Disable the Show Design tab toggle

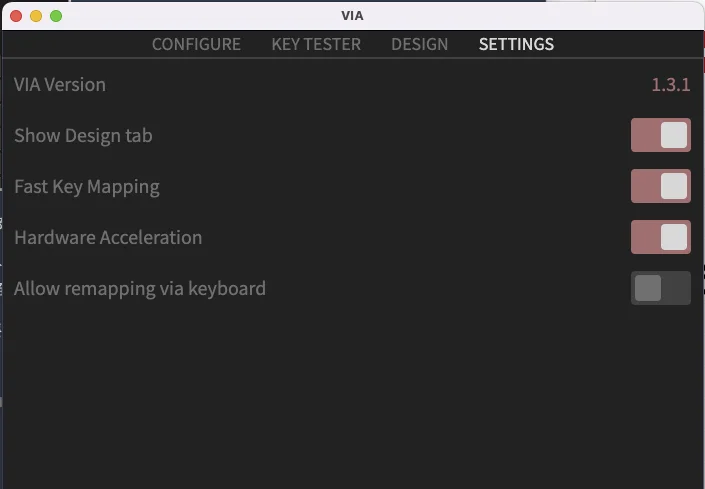click(x=660, y=135)
